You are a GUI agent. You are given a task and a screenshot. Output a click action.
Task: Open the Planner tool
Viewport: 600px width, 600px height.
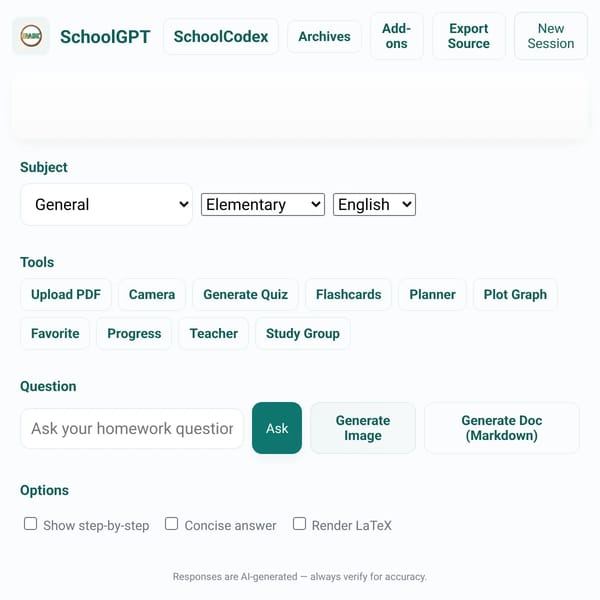click(x=432, y=294)
